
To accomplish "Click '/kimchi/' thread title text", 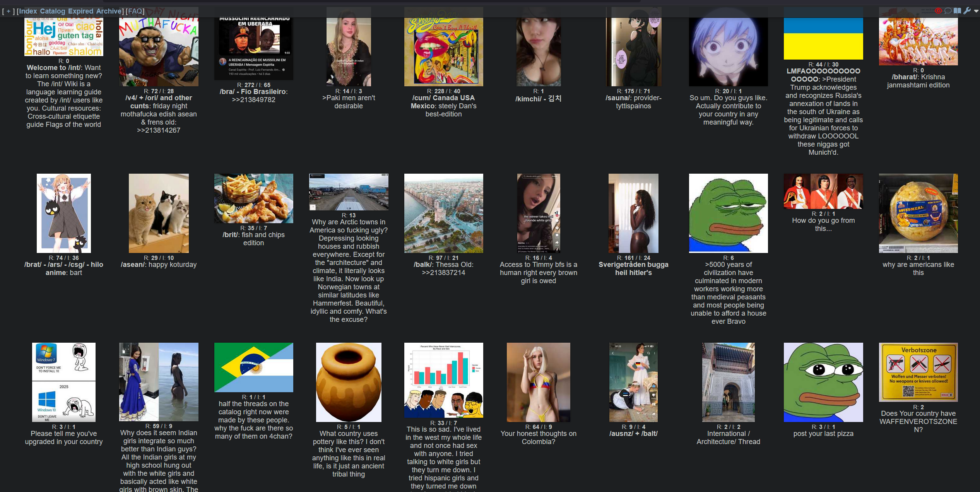I will pos(538,99).
